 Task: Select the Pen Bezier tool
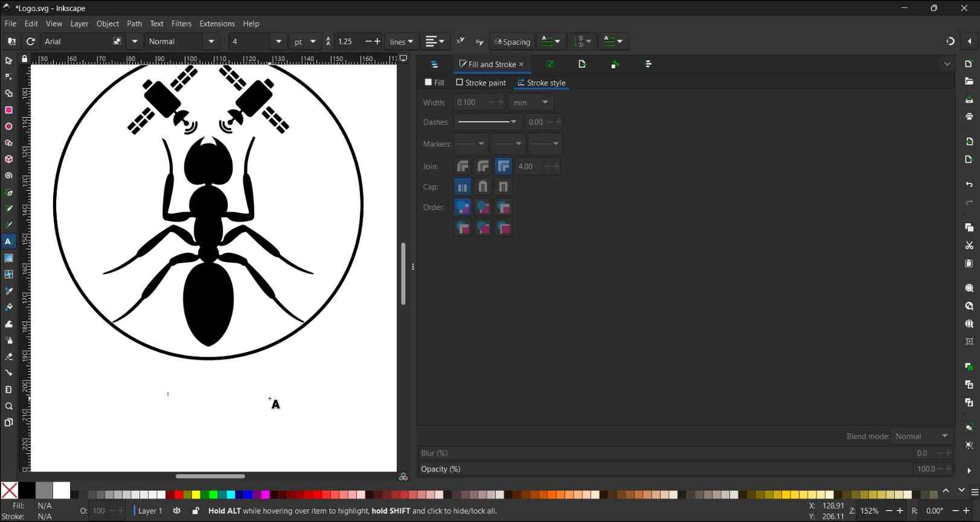click(x=8, y=193)
